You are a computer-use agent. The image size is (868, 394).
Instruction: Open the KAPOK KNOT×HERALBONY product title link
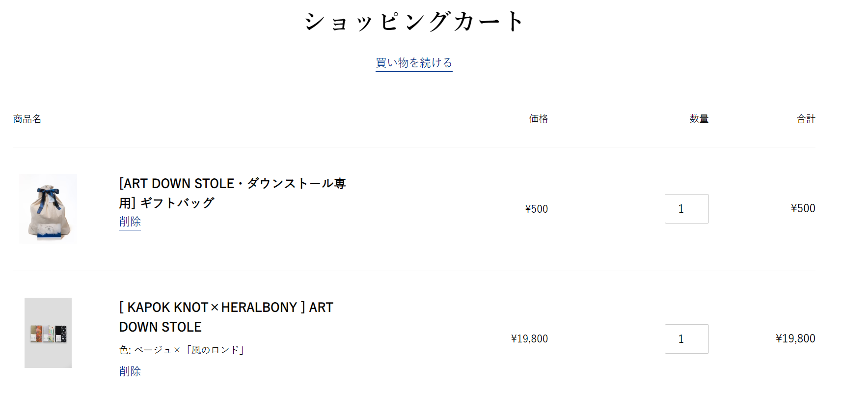[226, 317]
